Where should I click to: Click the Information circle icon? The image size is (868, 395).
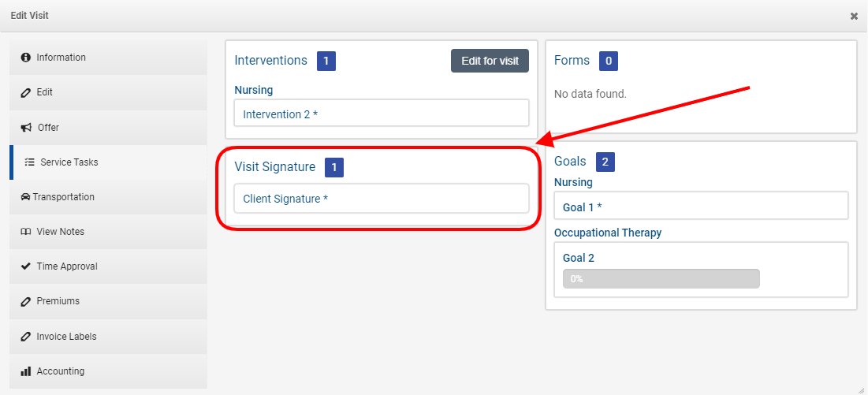click(25, 58)
